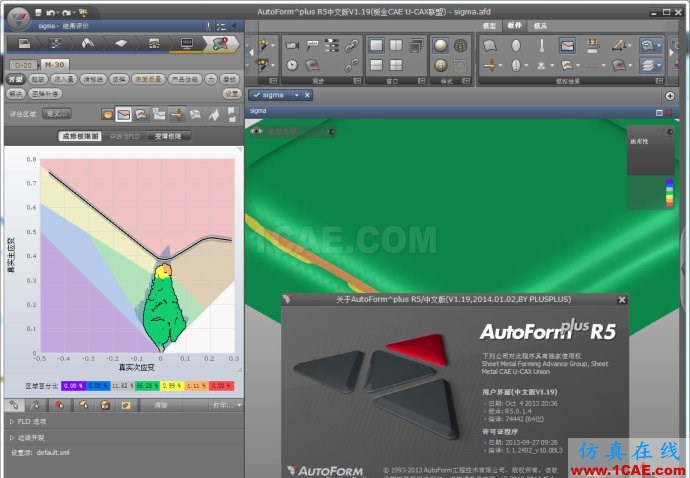Screen dimensions: 690x478
Task: Select the four-pane window layout icon
Action: click(x=396, y=65)
